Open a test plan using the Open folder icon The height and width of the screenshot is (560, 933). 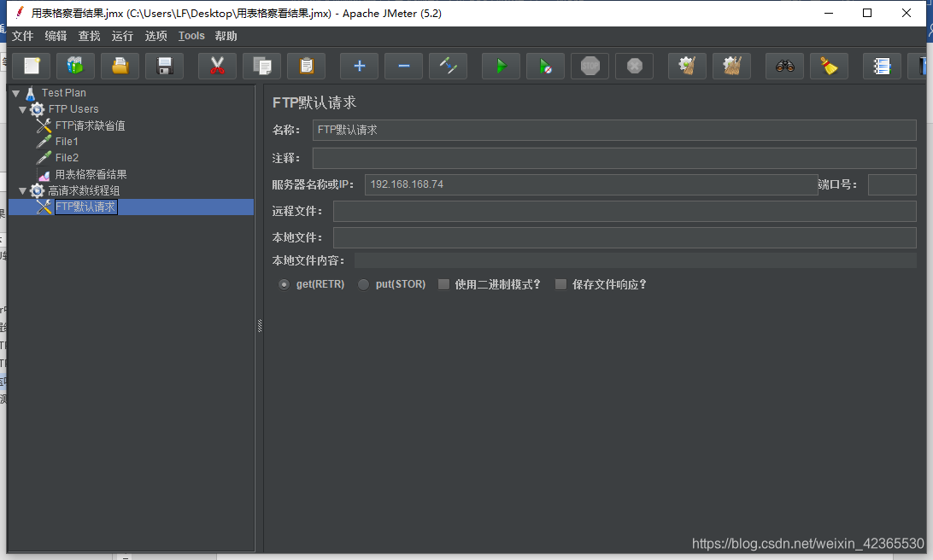click(119, 66)
